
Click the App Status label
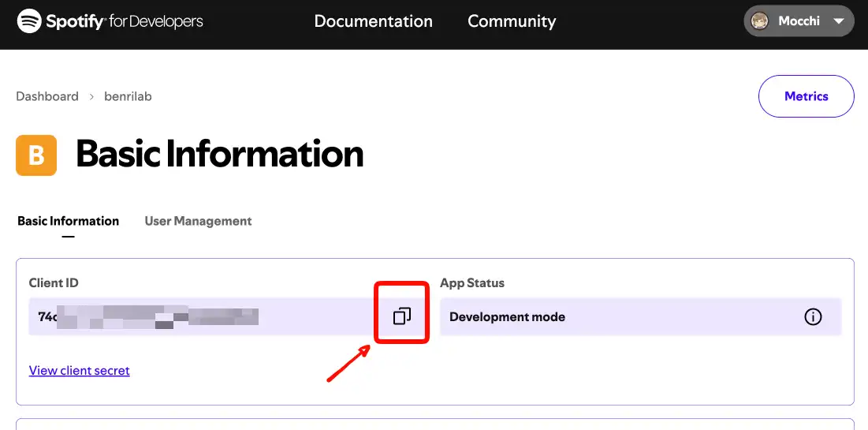472,282
